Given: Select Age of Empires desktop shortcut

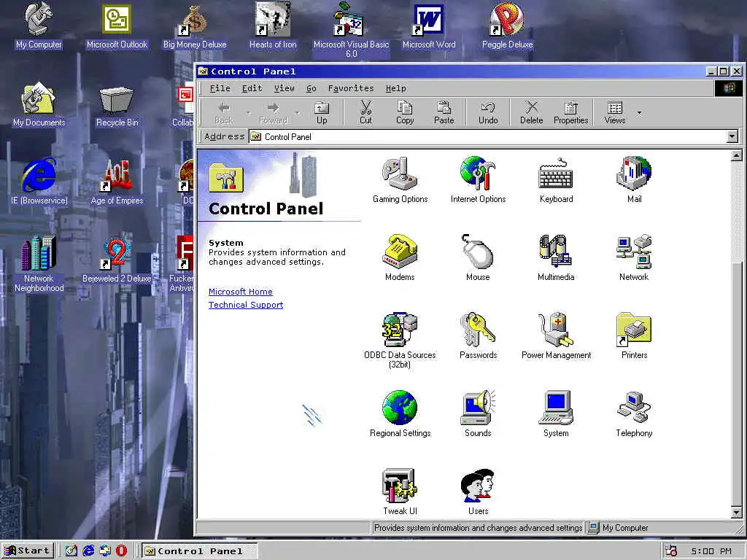Looking at the screenshot, I should point(117,182).
